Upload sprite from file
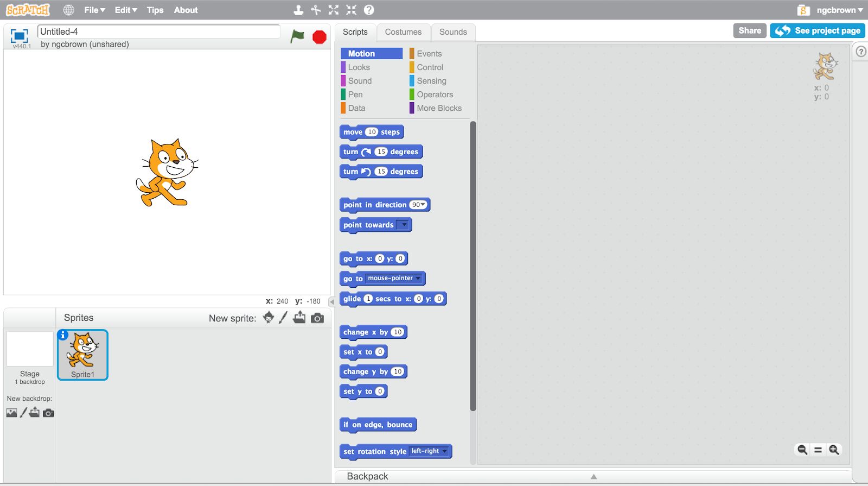Screen dimensions: 868x486 coord(299,318)
